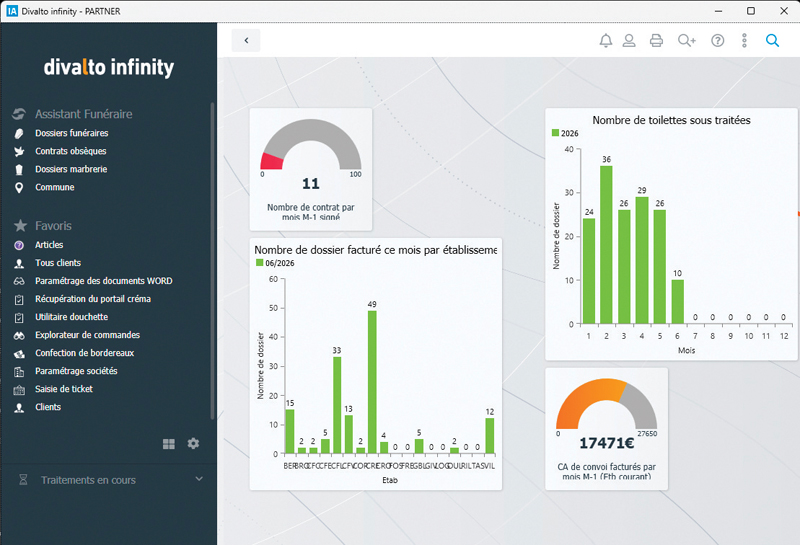Click the divalto infinity logo
Screen dimensions: 800x545
pos(109,67)
